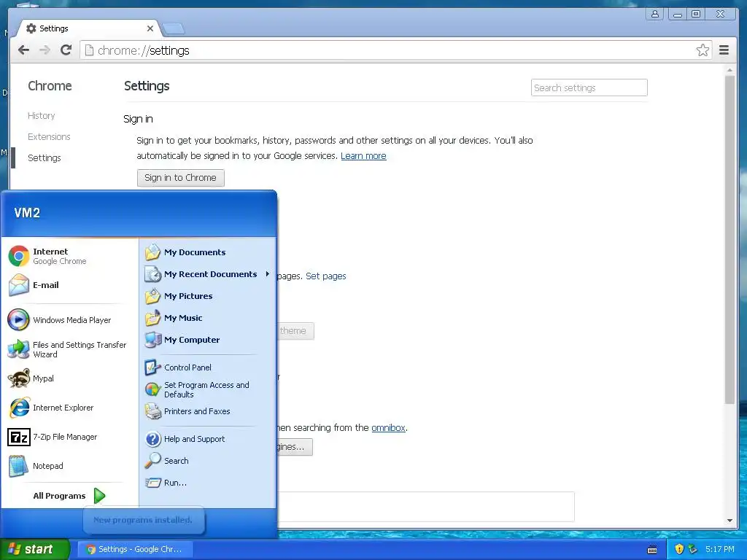Screen dimensions: 747x560
Task: Open My Music folder
Action: [x=208, y=318]
